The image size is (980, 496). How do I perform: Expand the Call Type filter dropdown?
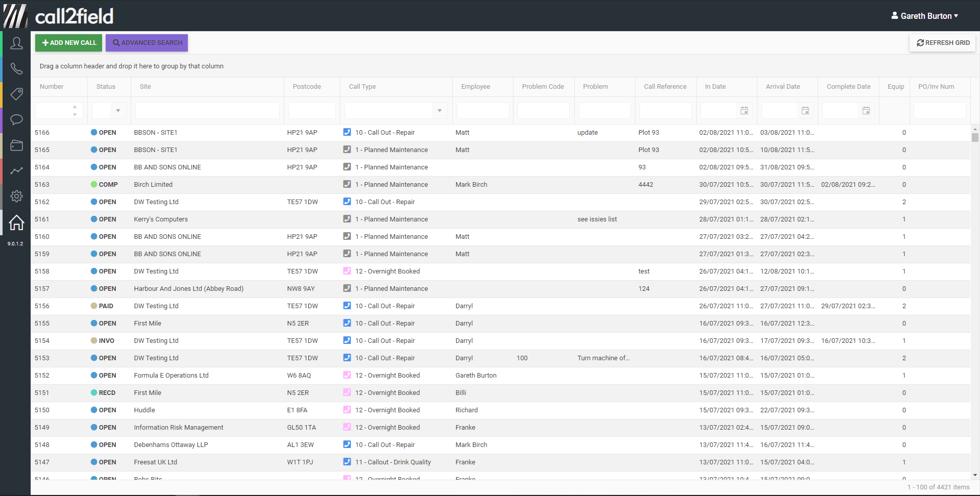[x=439, y=111]
